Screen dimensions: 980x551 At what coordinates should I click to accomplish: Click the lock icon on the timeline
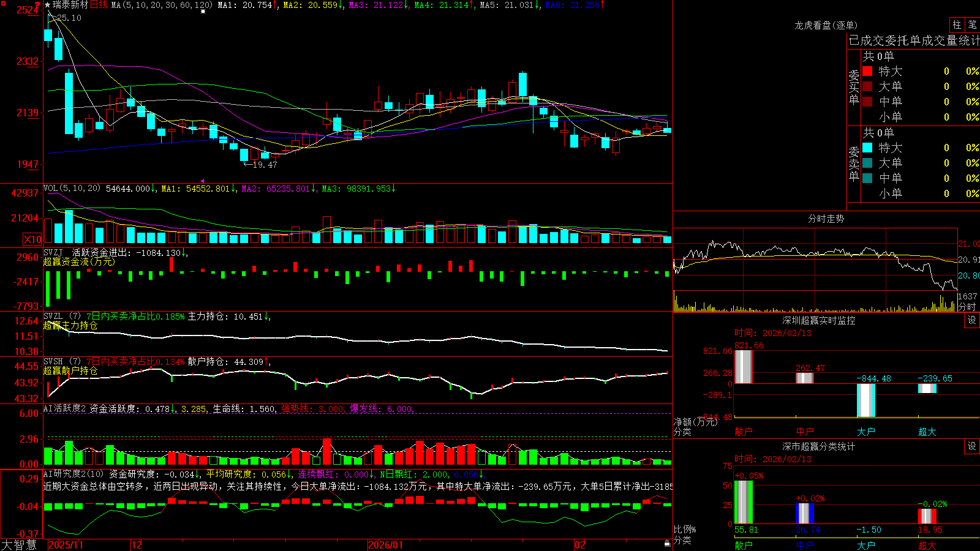[x=668, y=543]
